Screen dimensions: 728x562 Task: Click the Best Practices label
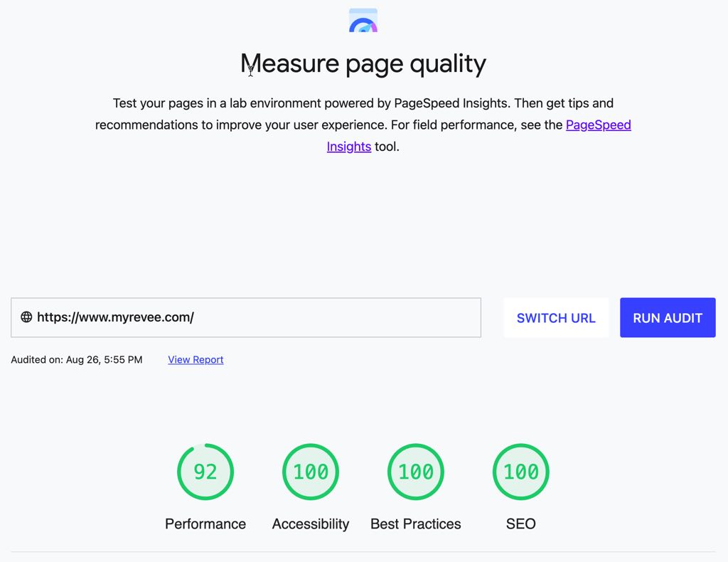[x=415, y=524]
